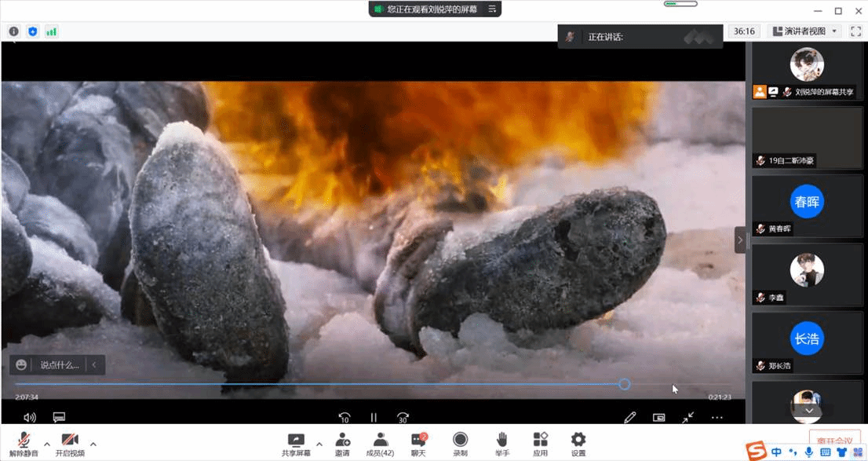The image size is (868, 461).
Task: Open the 演讲者视图 view dropdown
Action: [x=804, y=31]
